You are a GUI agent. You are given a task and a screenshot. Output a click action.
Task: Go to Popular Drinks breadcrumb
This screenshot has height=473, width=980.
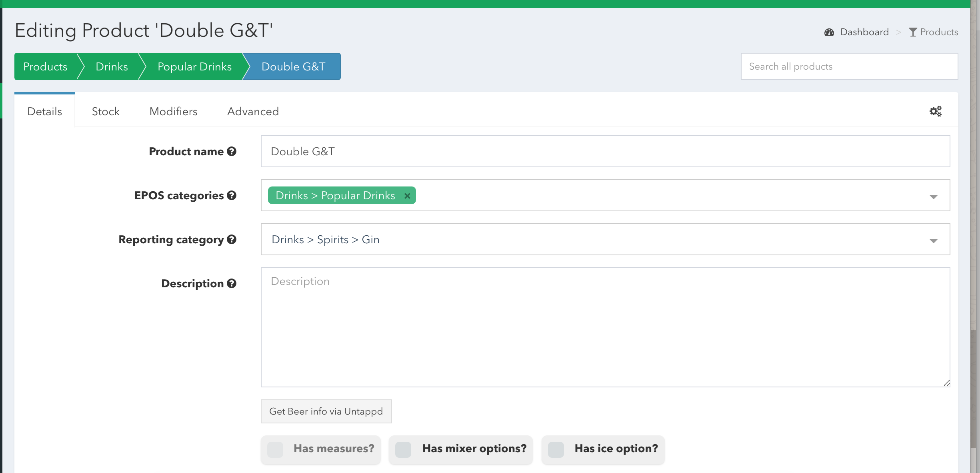click(194, 66)
